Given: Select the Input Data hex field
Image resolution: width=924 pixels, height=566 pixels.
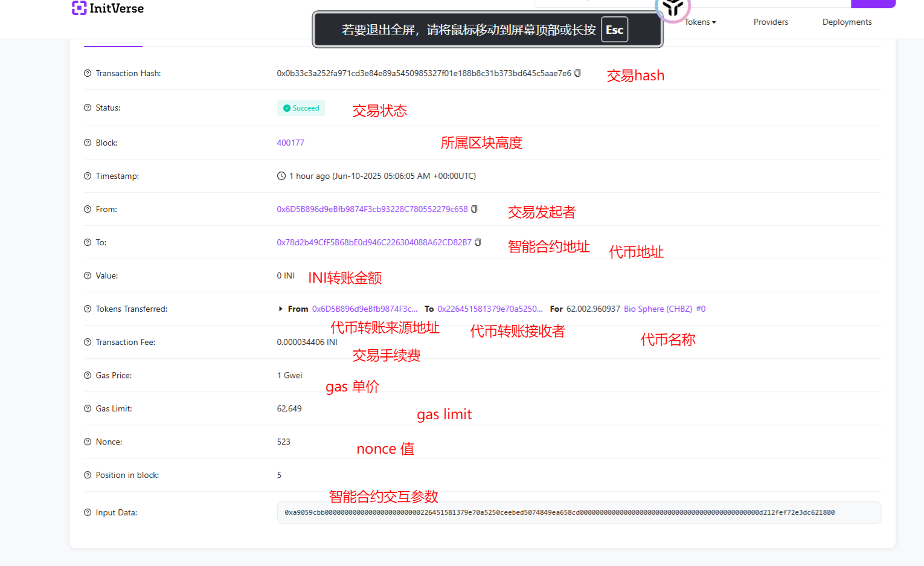Looking at the screenshot, I should [578, 512].
